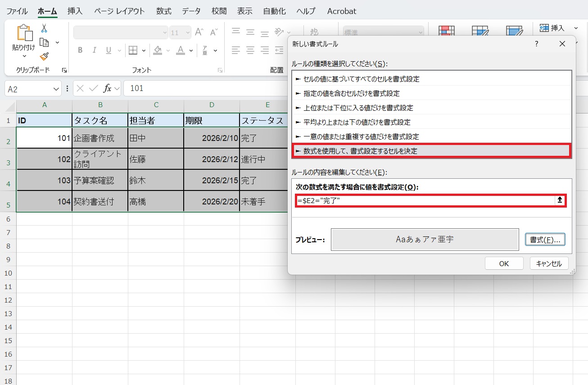Toggle italic formatting
The height and width of the screenshot is (385, 588).
coord(94,50)
